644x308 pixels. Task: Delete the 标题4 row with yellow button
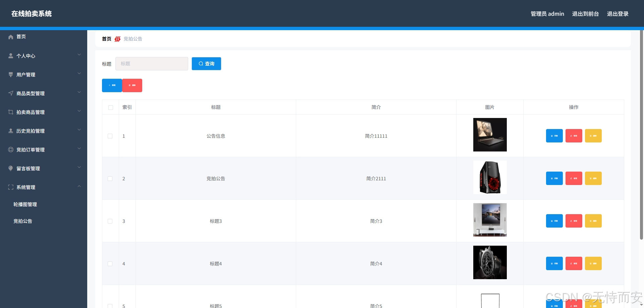[x=593, y=263]
